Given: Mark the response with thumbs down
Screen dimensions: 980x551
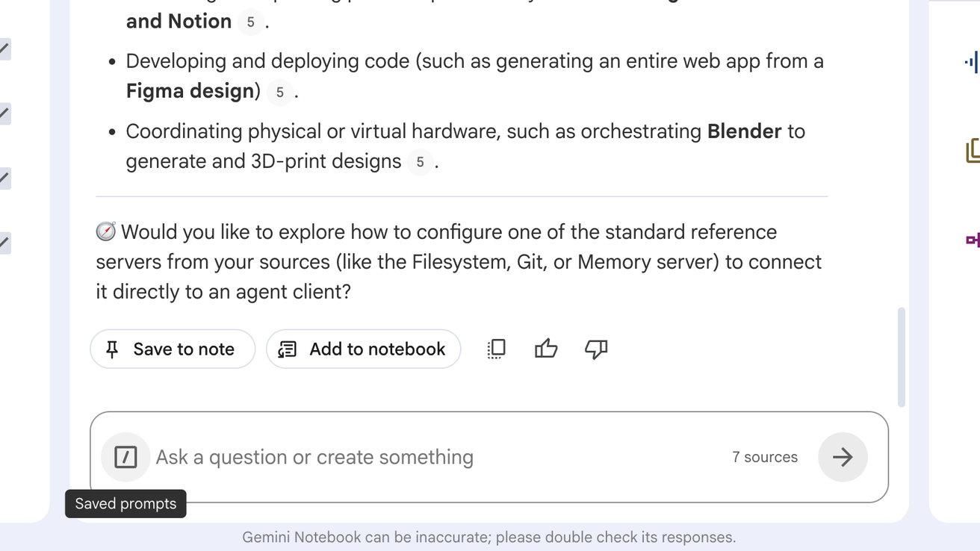Looking at the screenshot, I should point(596,349).
